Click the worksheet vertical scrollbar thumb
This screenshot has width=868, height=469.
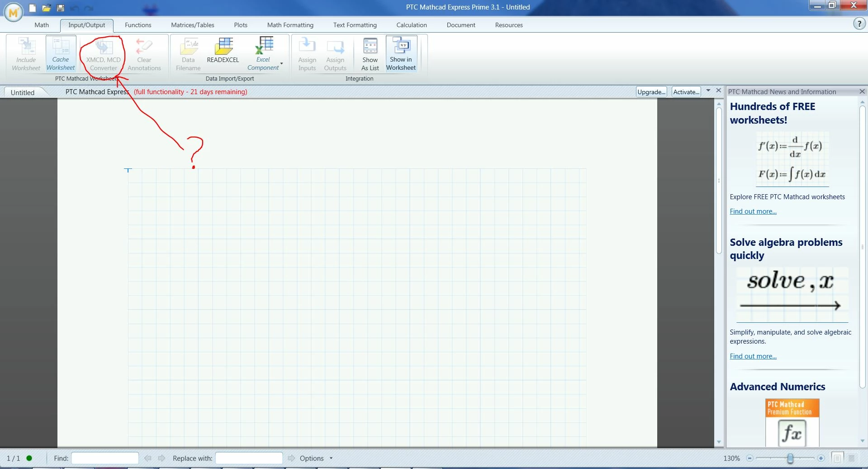[719, 180]
